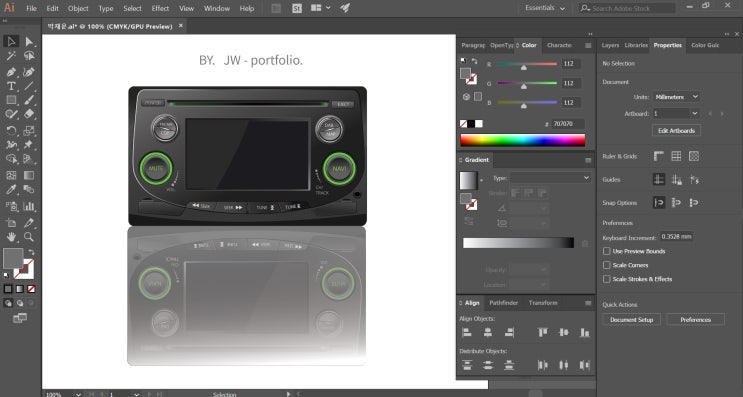Select the Zoom tool
Image resolution: width=743 pixels, height=397 pixels.
pos(29,236)
